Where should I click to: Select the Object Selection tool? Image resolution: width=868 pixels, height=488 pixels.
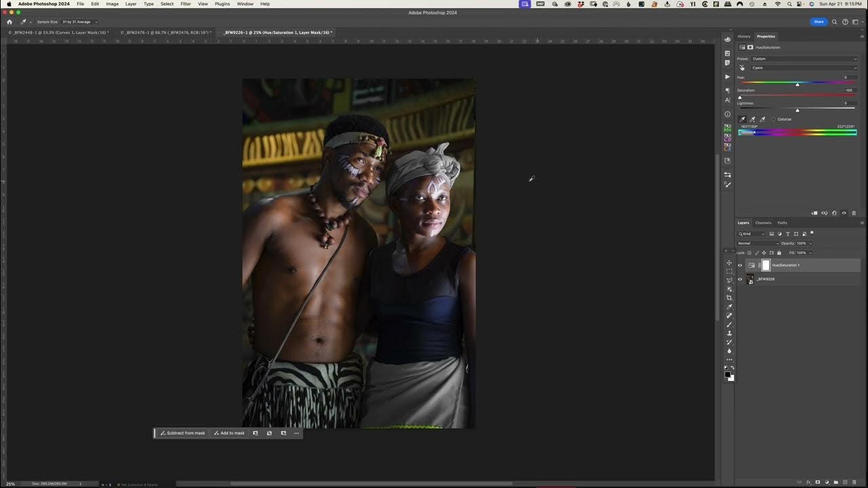coord(729,289)
